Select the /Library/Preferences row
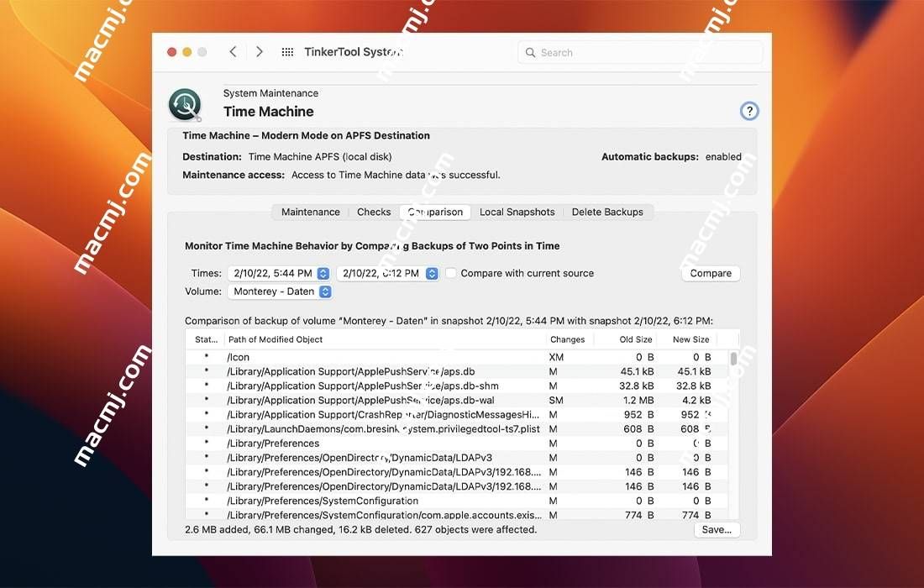This screenshot has width=924, height=588. [x=457, y=443]
